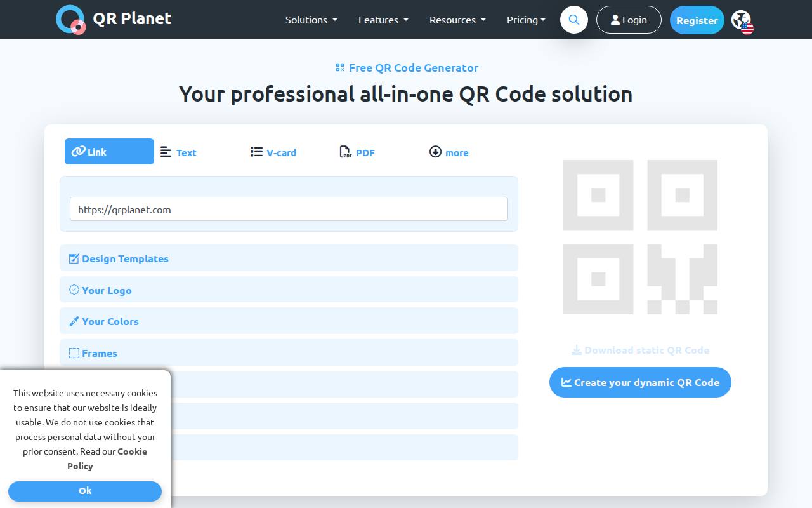Click the user icon in Login button

(615, 20)
